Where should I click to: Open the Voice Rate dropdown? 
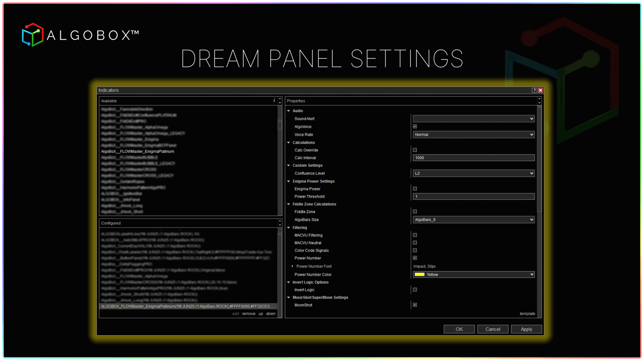point(473,135)
